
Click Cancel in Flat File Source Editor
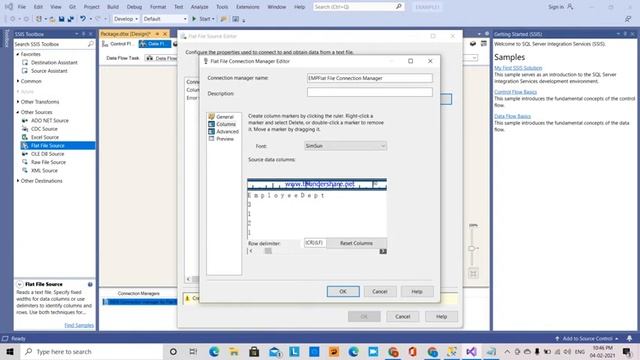402,316
